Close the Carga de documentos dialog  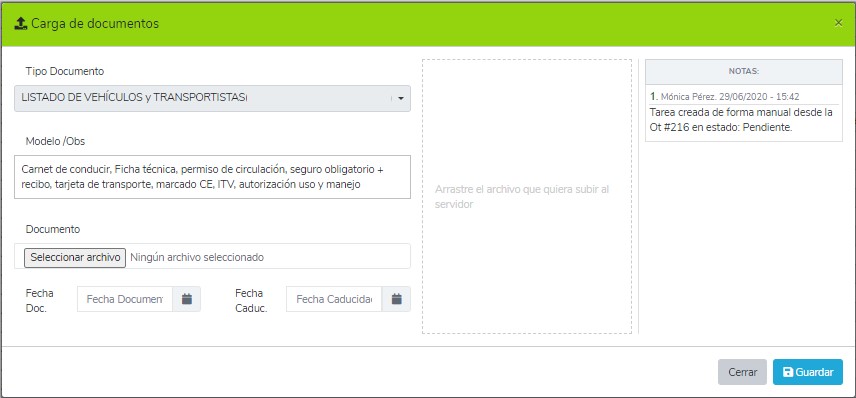pyautogui.click(x=839, y=23)
